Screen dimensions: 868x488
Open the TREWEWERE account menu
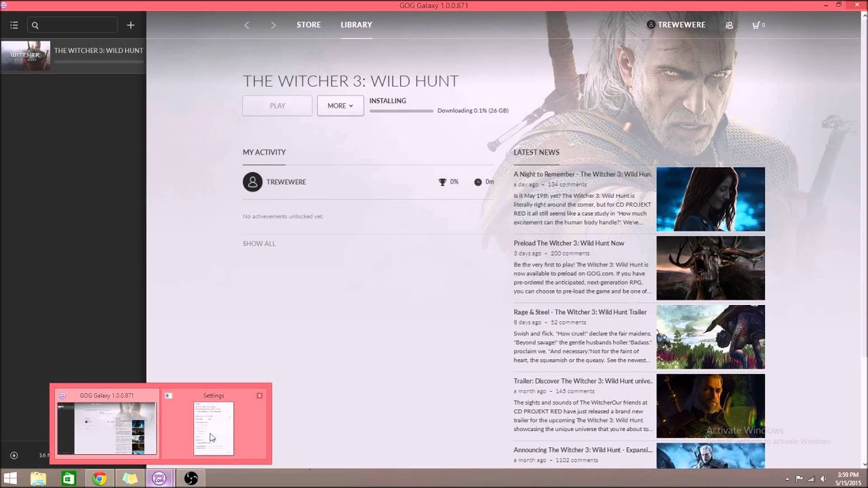pyautogui.click(x=676, y=25)
